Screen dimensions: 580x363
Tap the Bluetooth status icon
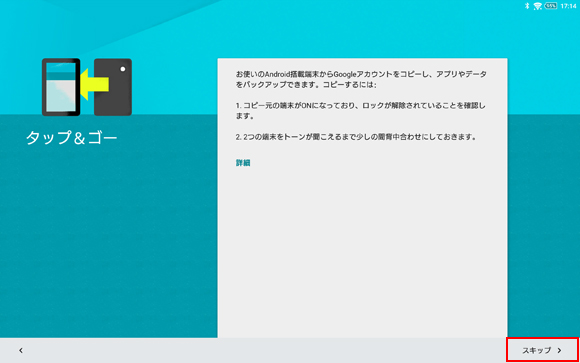527,6
